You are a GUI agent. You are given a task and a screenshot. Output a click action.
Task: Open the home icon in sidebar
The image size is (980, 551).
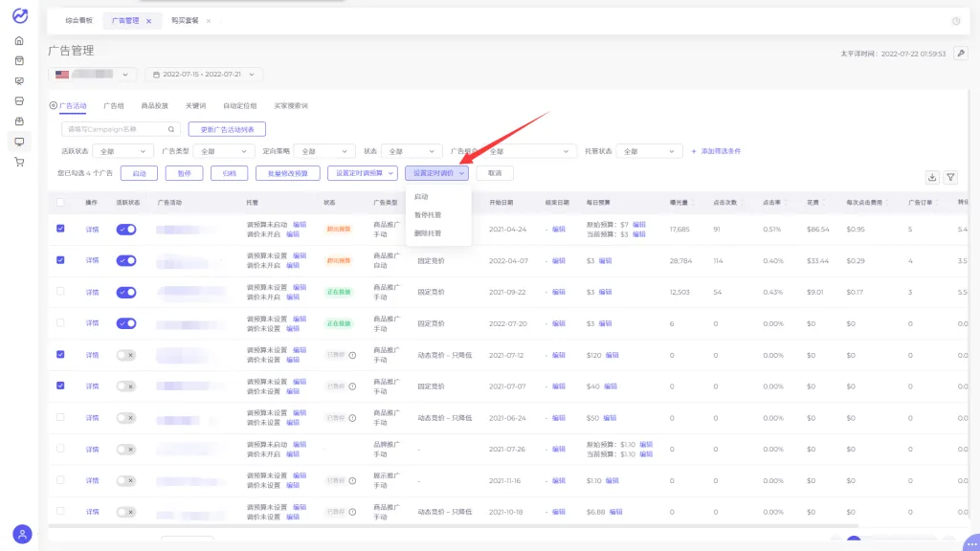coord(19,40)
